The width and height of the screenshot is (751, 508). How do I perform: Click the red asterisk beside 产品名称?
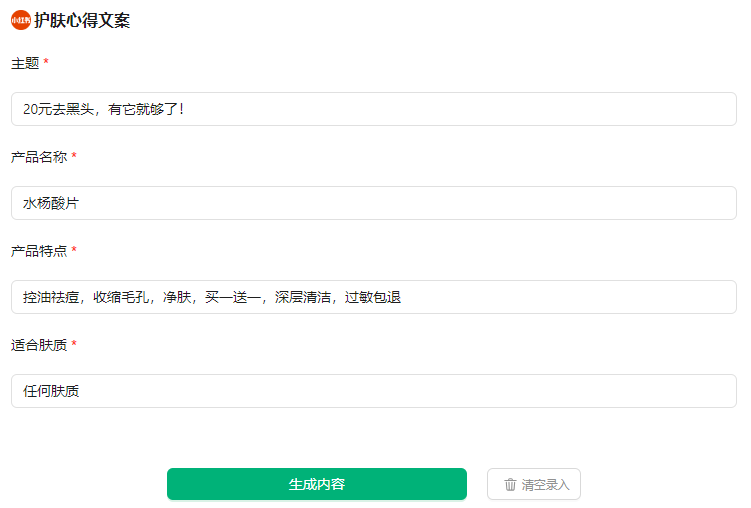[74, 155]
